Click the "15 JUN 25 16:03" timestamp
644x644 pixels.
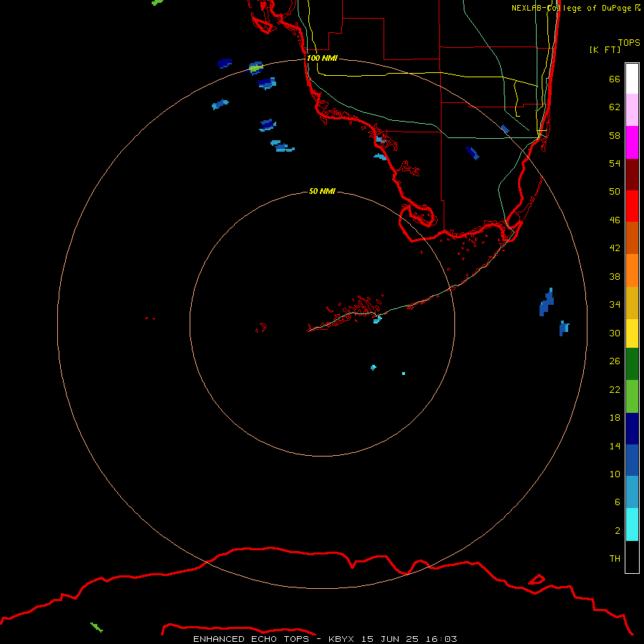pyautogui.click(x=409, y=639)
